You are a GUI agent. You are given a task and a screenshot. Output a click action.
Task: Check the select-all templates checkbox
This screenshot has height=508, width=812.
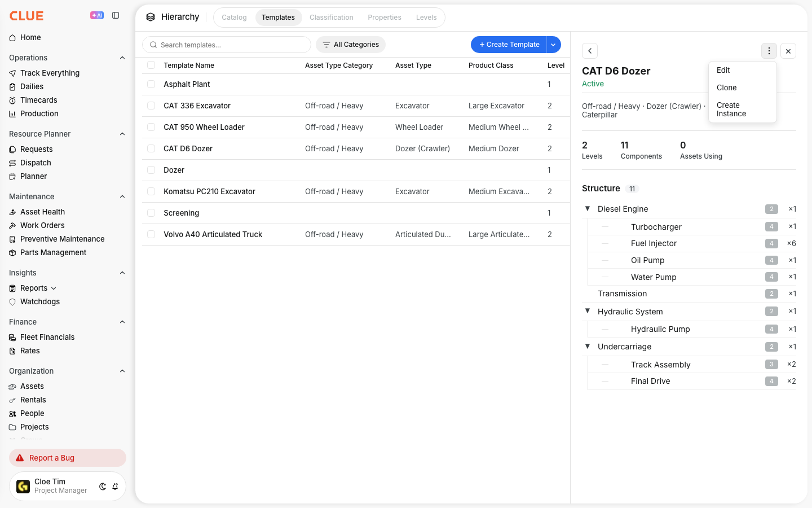click(x=151, y=65)
